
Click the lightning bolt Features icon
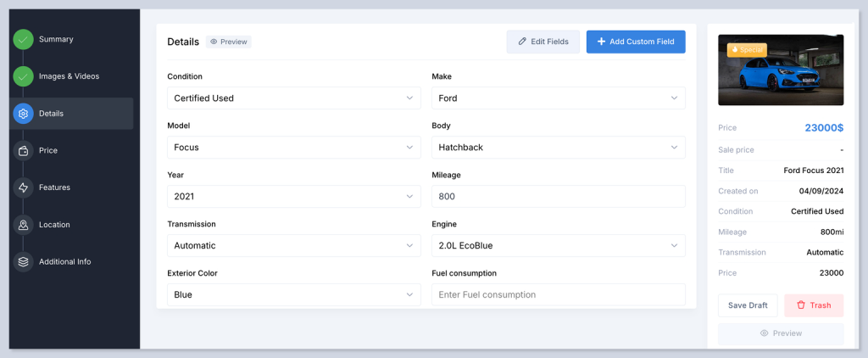pos(23,187)
